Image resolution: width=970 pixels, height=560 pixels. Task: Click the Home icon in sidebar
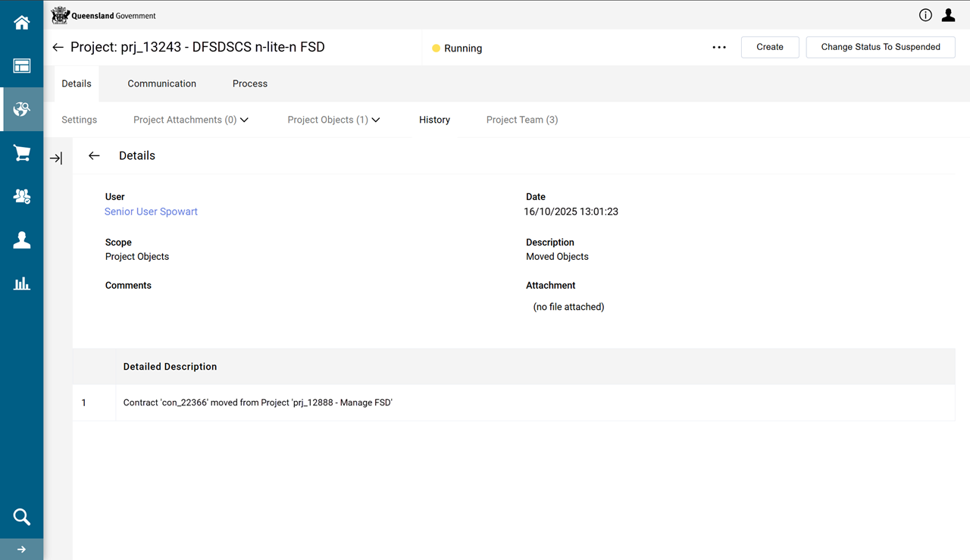[21, 23]
